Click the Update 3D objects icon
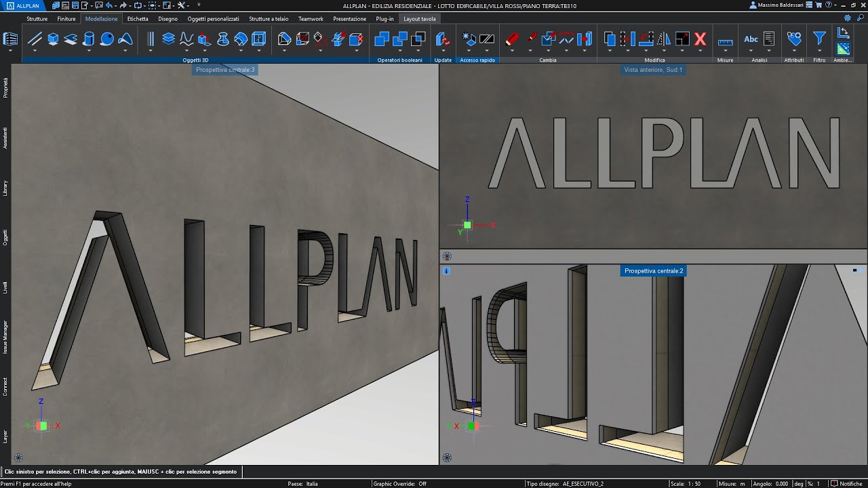868x488 pixels. tap(442, 39)
